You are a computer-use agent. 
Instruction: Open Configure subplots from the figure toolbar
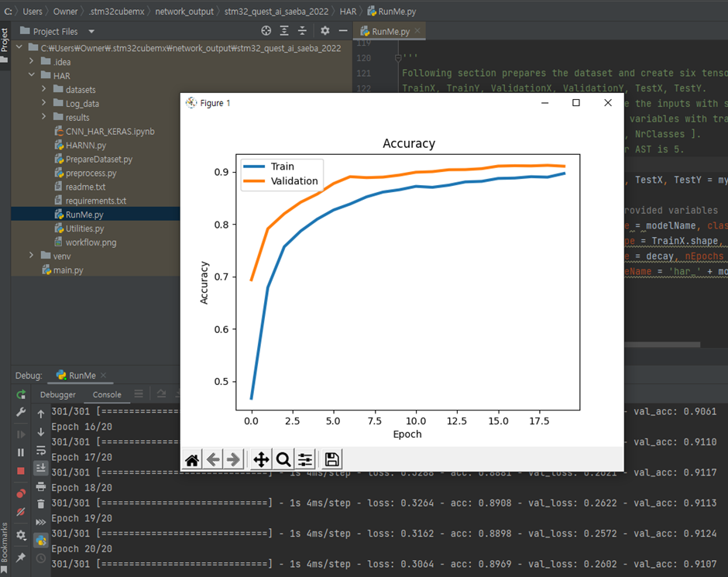click(306, 459)
